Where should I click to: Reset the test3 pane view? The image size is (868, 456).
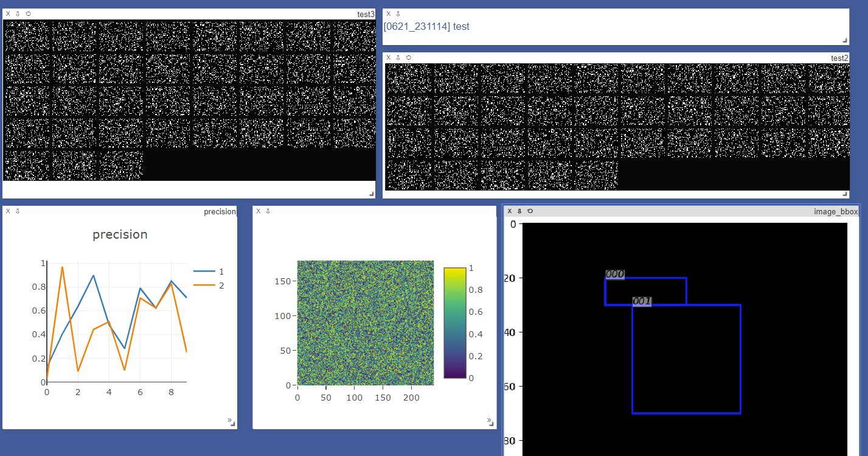tap(28, 13)
